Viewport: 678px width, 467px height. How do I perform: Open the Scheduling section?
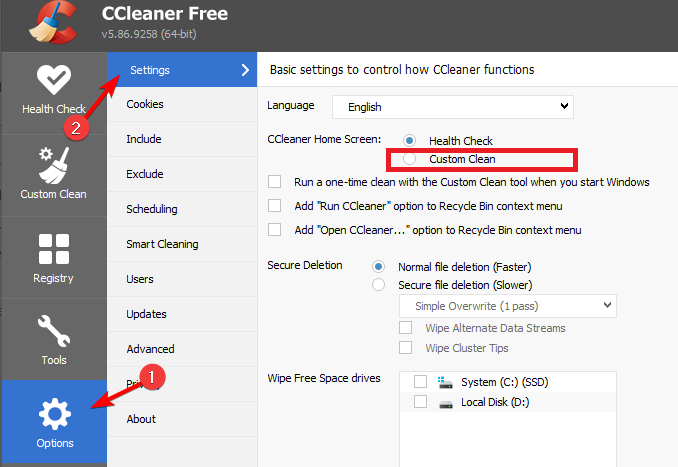pos(182,209)
